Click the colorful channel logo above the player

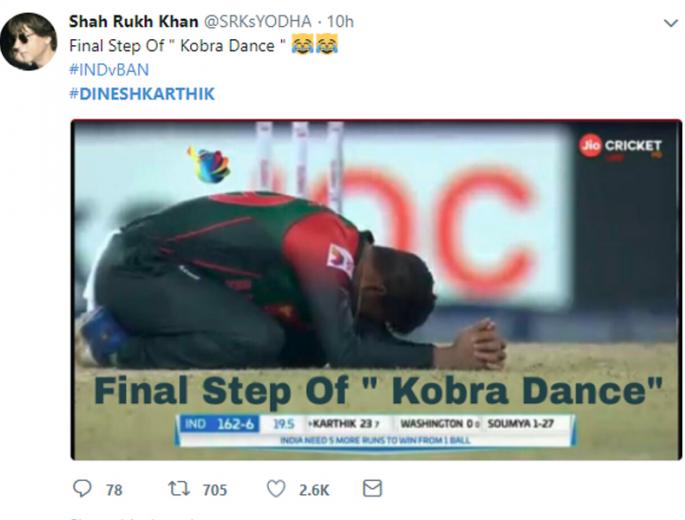click(208, 164)
